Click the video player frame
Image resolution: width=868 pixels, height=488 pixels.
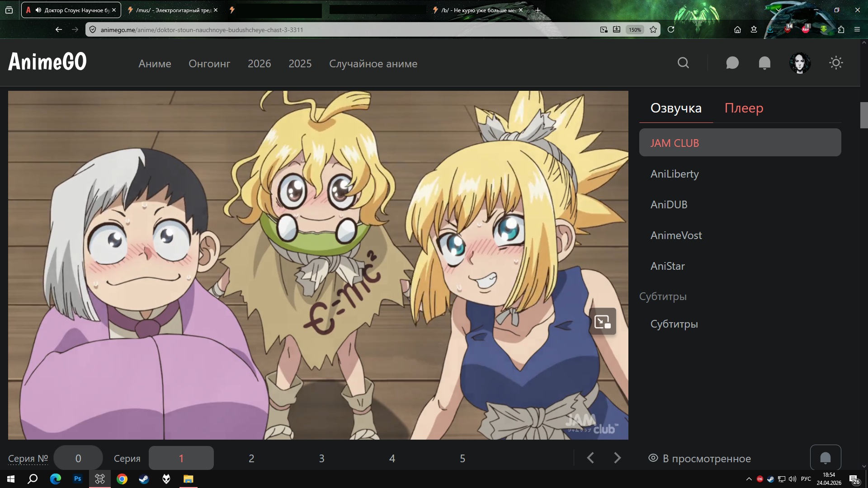(318, 265)
